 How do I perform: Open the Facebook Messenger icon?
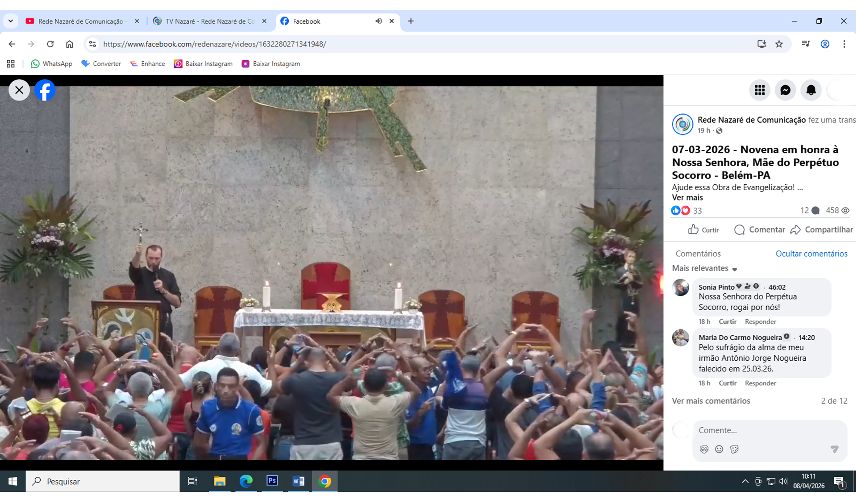[x=785, y=90]
